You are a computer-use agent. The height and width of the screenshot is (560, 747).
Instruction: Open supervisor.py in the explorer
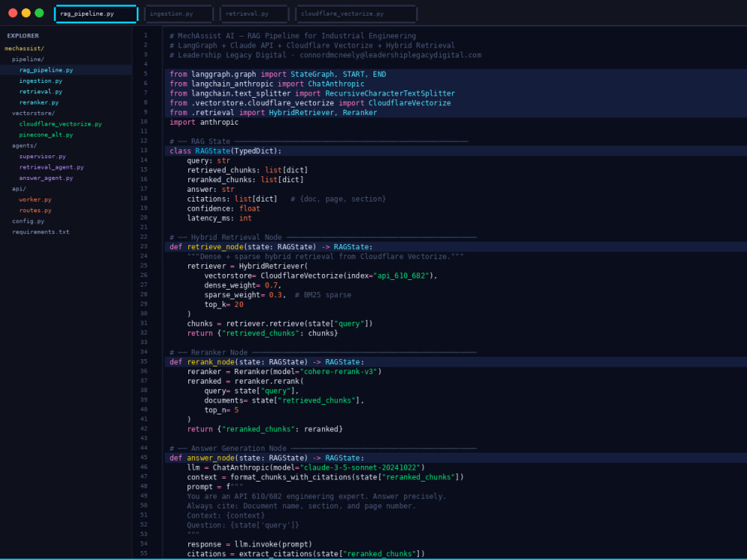click(x=43, y=157)
